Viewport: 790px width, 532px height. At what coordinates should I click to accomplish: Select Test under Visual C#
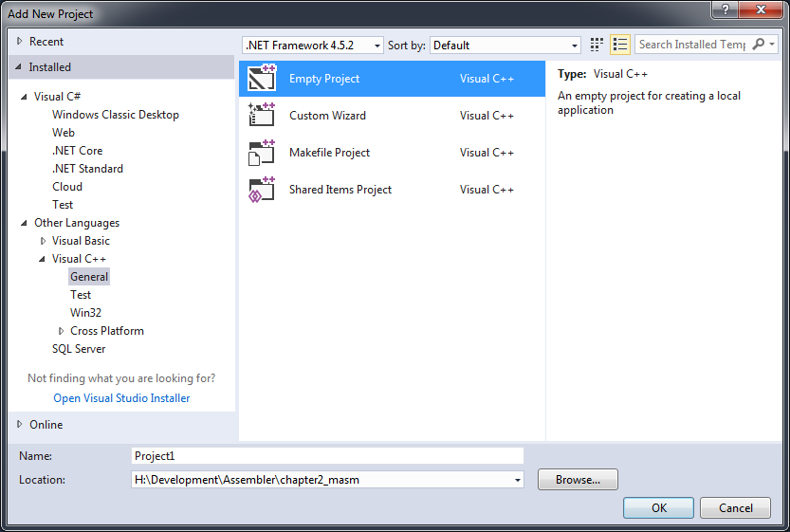(63, 205)
